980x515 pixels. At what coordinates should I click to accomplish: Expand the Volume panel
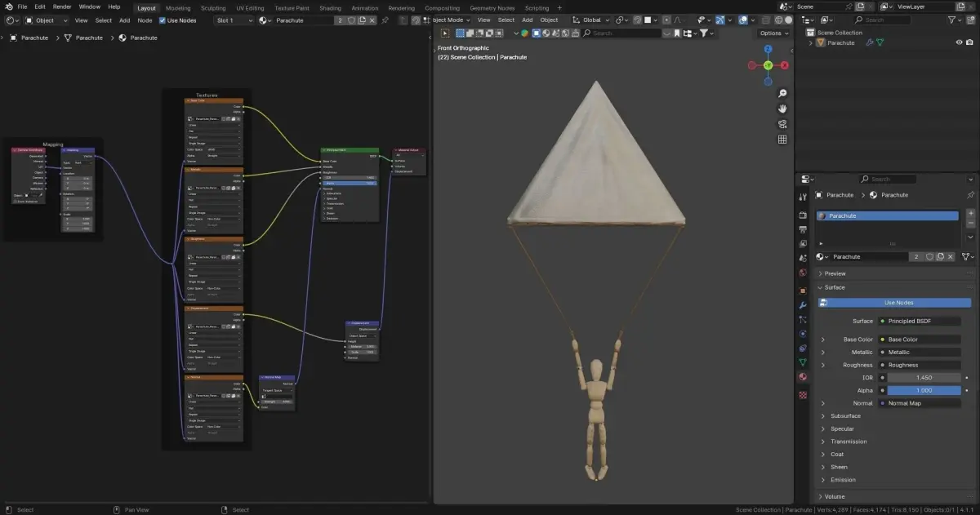pyautogui.click(x=835, y=496)
